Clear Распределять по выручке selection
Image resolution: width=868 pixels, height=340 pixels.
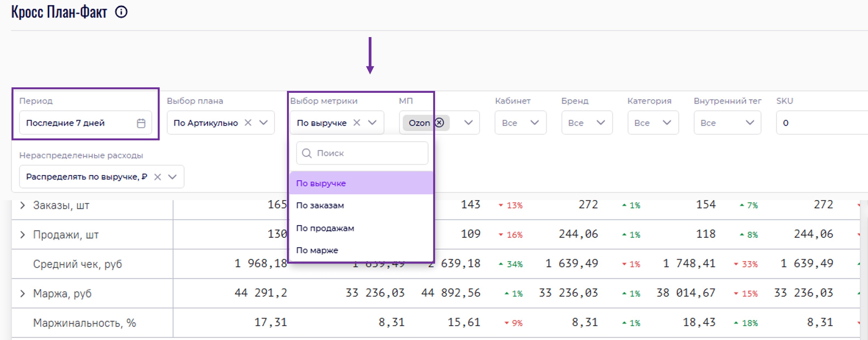coord(158,177)
